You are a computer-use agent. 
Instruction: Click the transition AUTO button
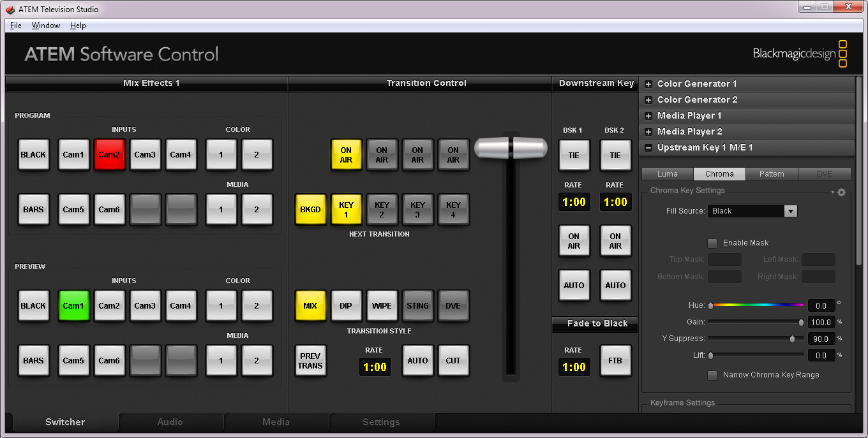[417, 361]
